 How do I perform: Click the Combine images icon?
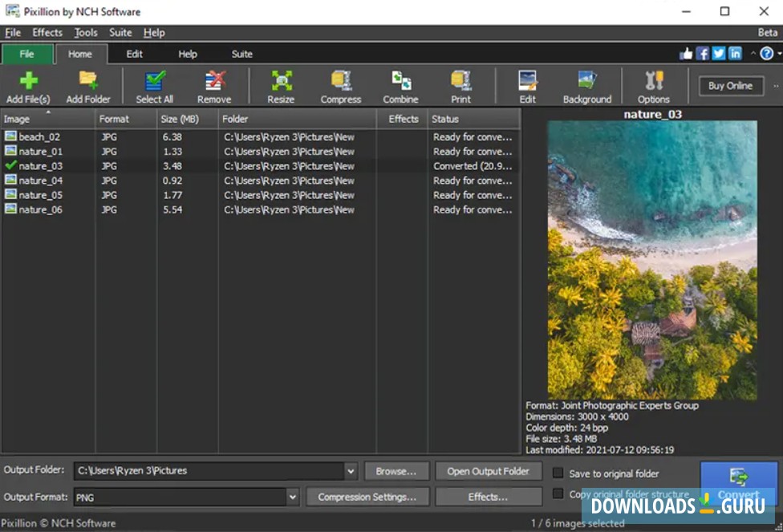click(400, 86)
